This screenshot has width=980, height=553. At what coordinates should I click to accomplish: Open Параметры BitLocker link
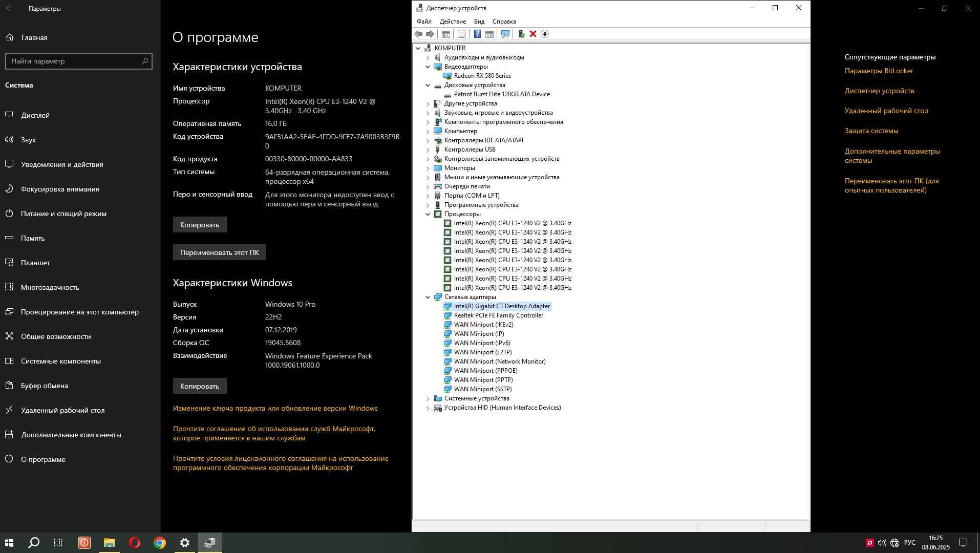click(x=879, y=71)
